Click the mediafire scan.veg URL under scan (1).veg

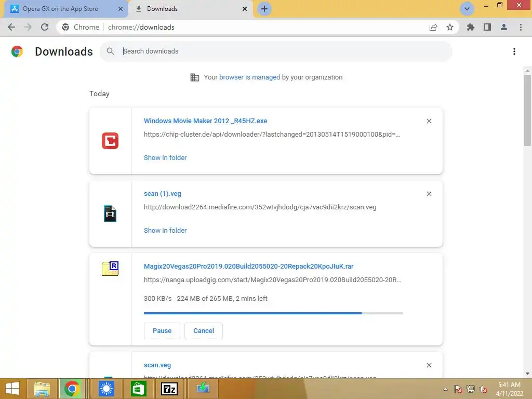click(260, 207)
